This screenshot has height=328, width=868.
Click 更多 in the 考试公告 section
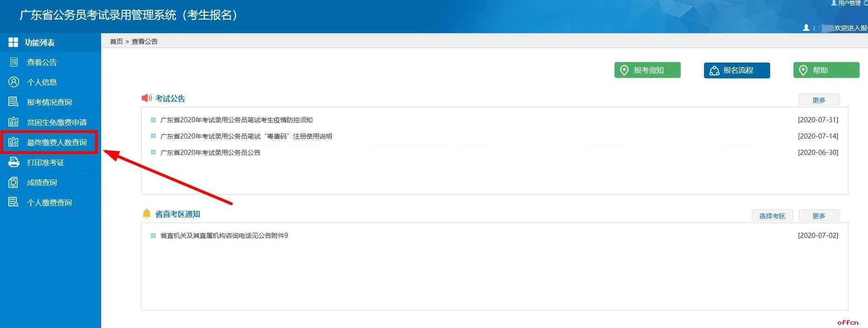tap(819, 100)
